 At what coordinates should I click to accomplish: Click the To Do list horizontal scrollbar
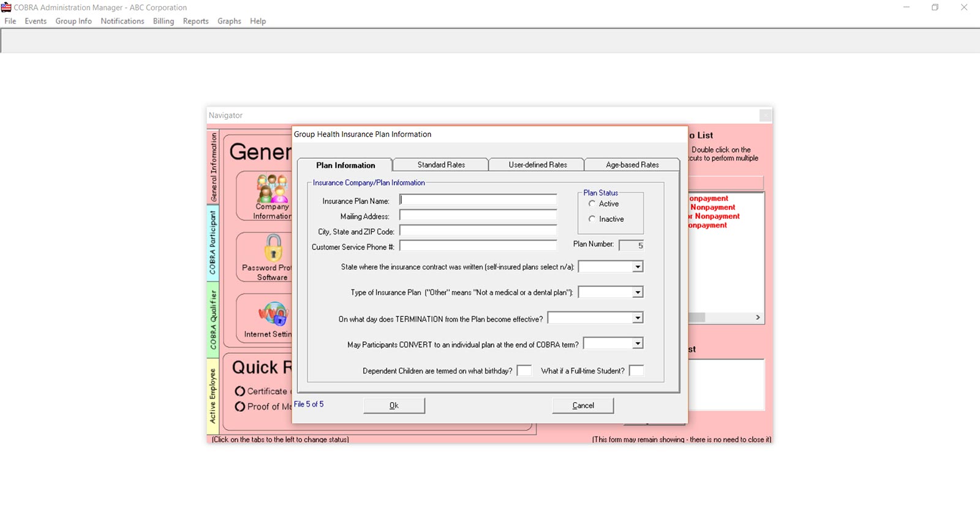[723, 318]
